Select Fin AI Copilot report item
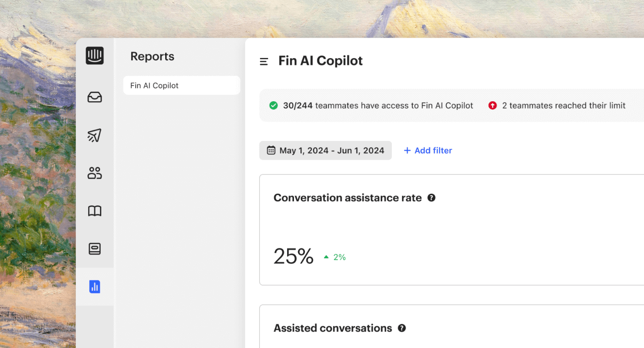 pos(181,86)
